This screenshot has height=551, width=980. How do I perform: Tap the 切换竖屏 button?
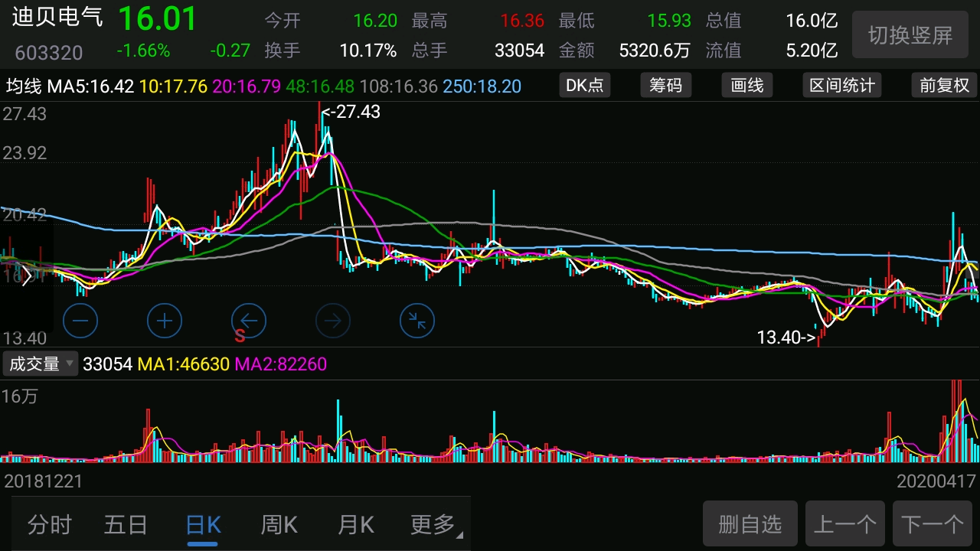(910, 35)
